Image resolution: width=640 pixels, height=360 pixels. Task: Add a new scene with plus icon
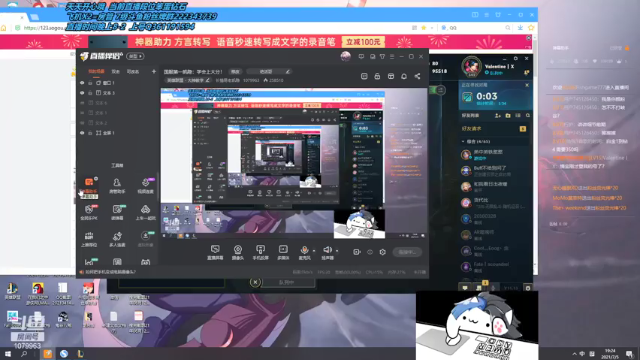(x=153, y=71)
